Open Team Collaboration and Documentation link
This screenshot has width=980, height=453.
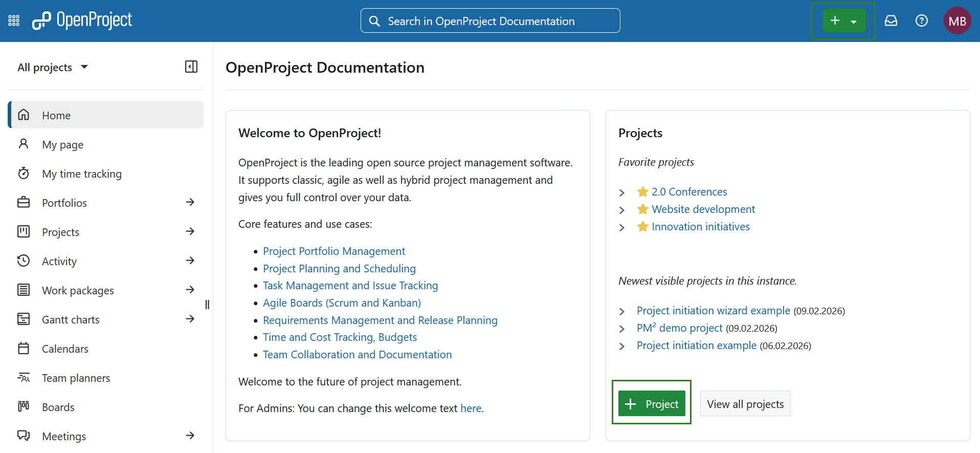(357, 354)
